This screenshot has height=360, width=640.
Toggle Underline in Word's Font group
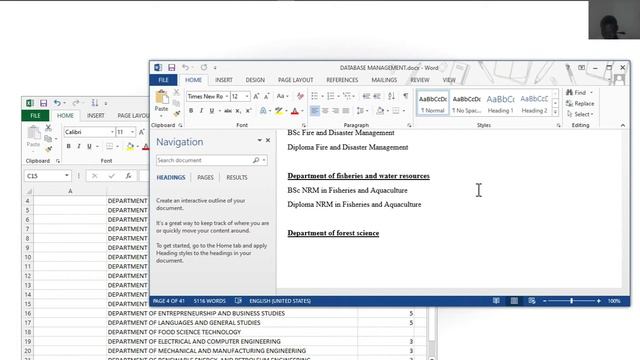(x=211, y=111)
